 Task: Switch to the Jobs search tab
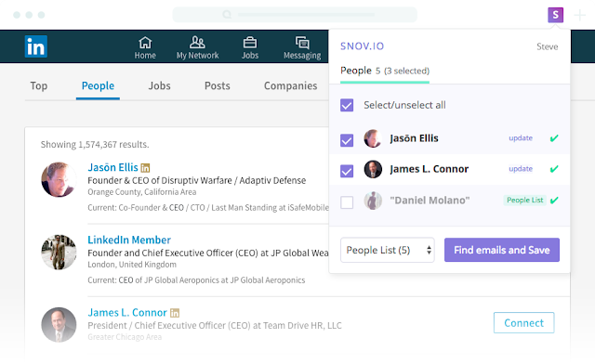159,86
